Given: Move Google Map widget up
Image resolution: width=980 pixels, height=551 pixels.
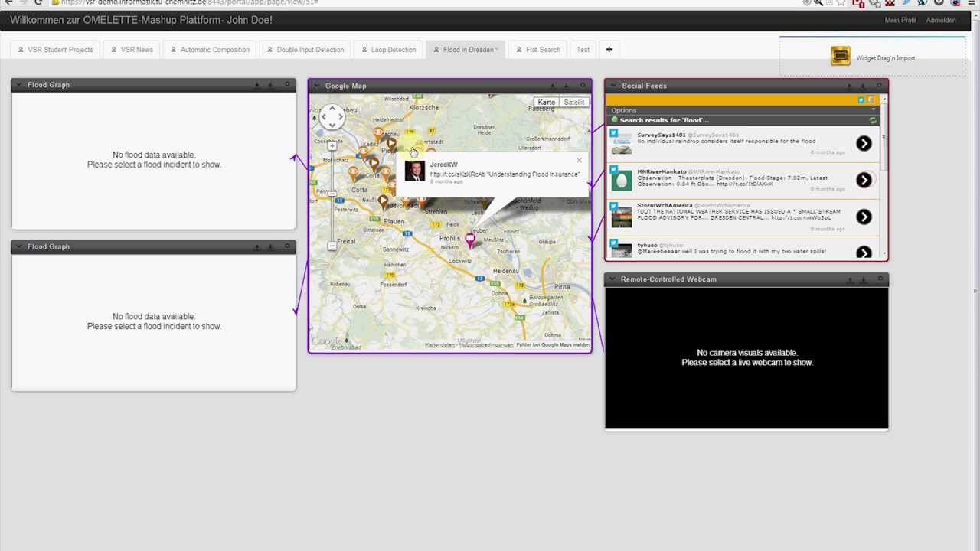Looking at the screenshot, I should [x=553, y=86].
